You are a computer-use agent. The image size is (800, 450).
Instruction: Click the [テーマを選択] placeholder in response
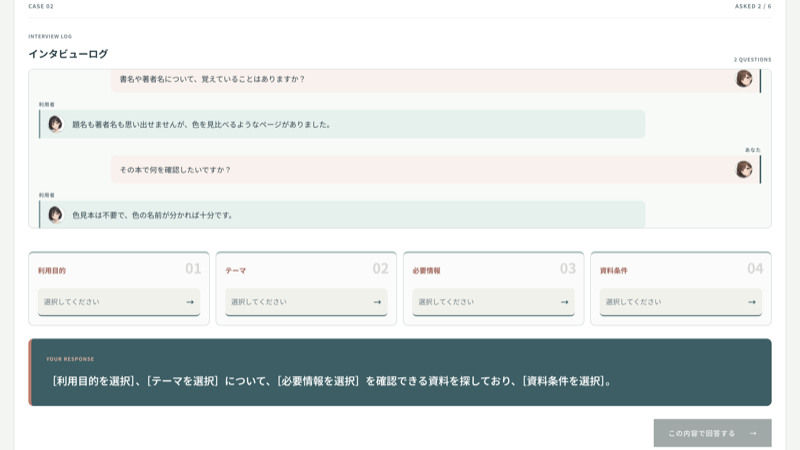(x=183, y=381)
